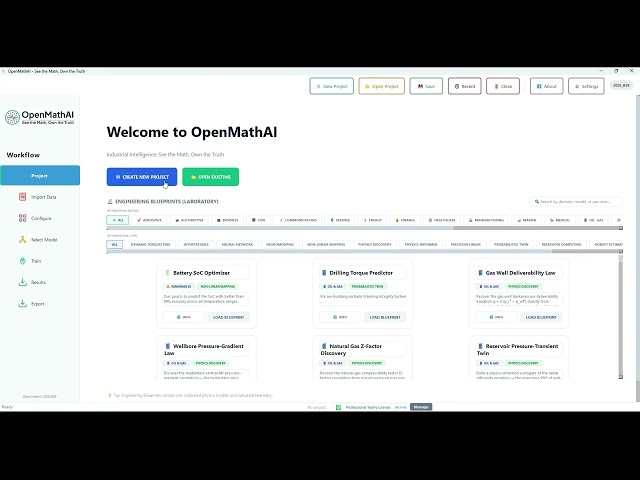Focus the blueprint search field
This screenshot has width=640, height=480.
pyautogui.click(x=576, y=202)
